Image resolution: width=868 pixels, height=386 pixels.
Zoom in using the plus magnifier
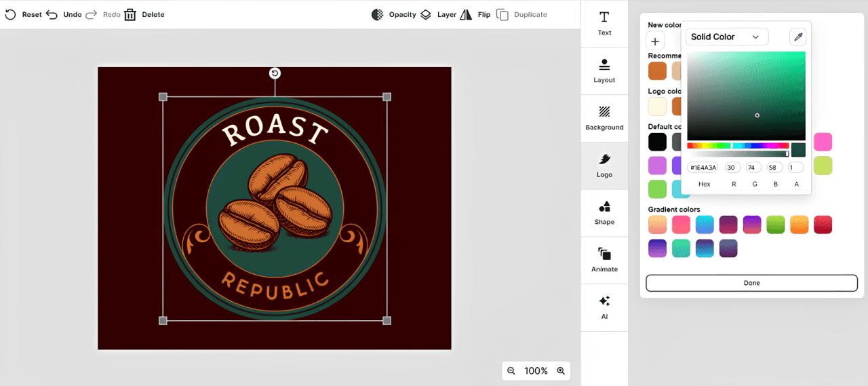[x=561, y=371]
